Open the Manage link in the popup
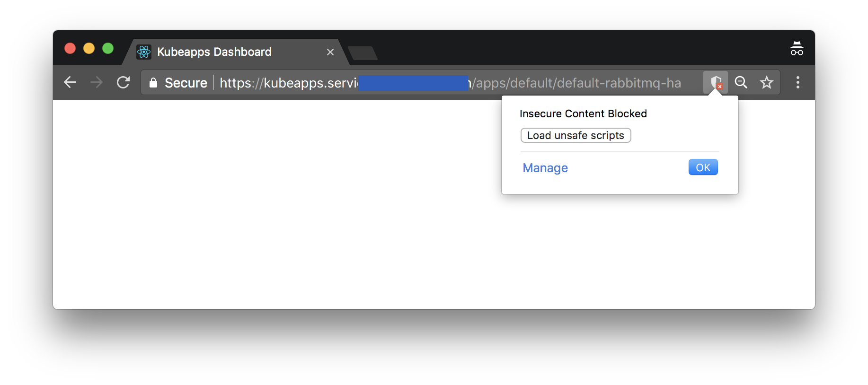868x385 pixels. coord(545,168)
